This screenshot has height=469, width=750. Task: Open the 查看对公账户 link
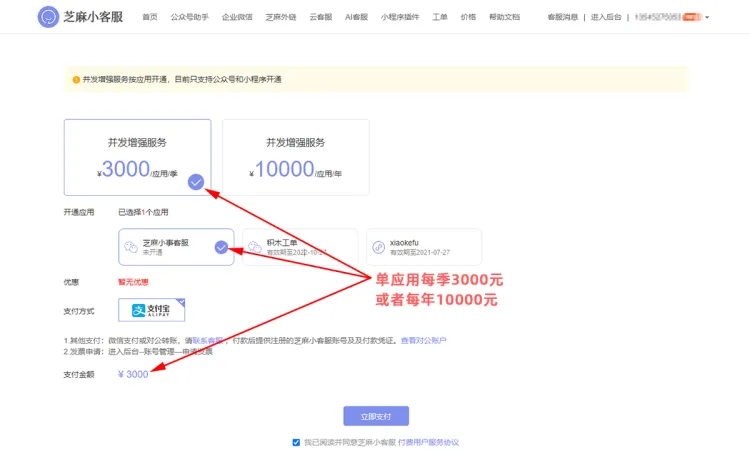pyautogui.click(x=423, y=340)
